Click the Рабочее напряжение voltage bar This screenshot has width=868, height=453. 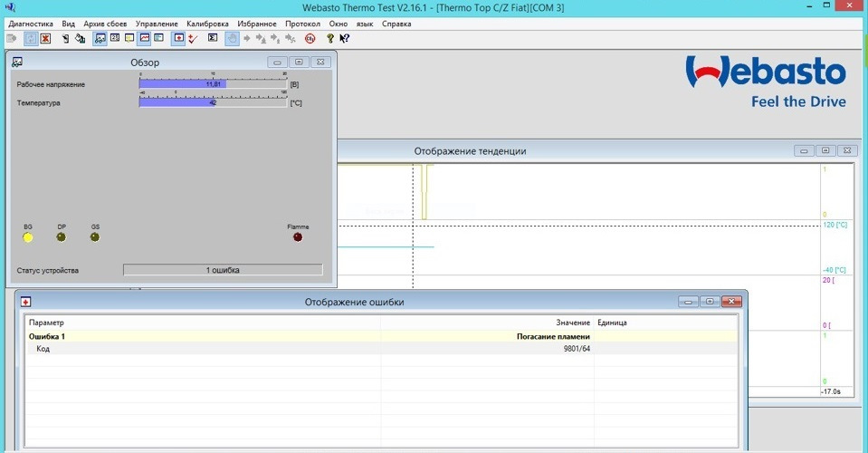(x=213, y=84)
